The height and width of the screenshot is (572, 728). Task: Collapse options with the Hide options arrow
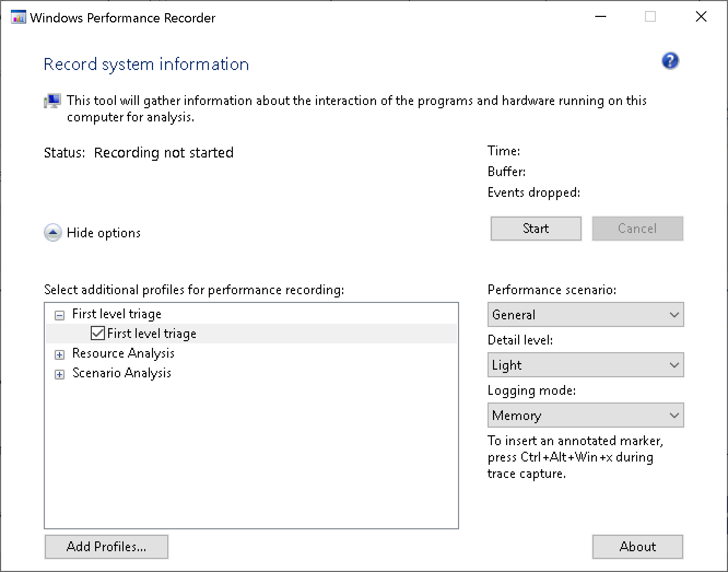tap(52, 233)
